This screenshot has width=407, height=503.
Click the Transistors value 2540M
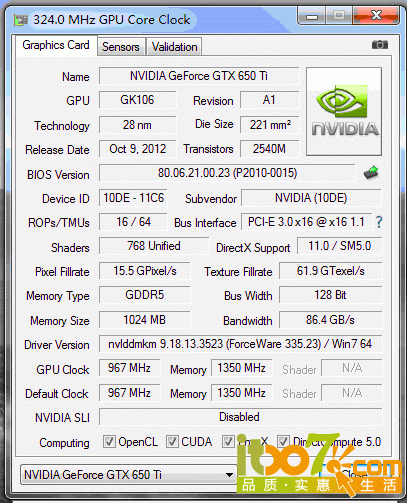269,149
